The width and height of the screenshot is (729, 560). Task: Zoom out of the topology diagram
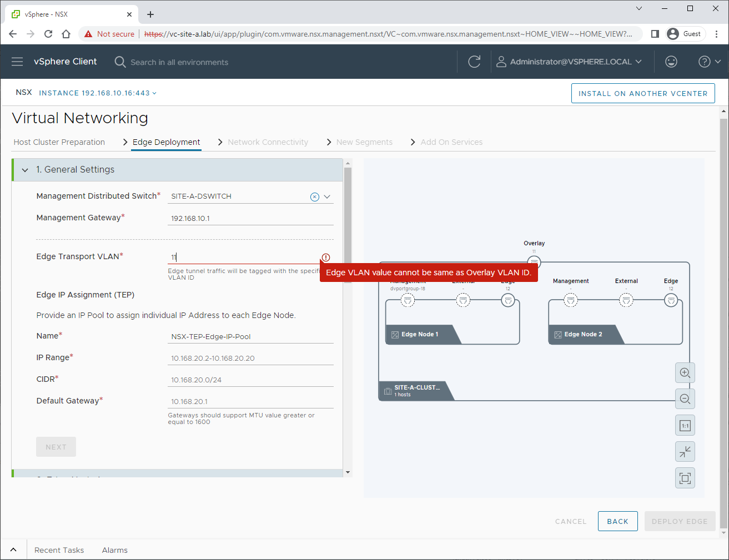click(x=685, y=399)
